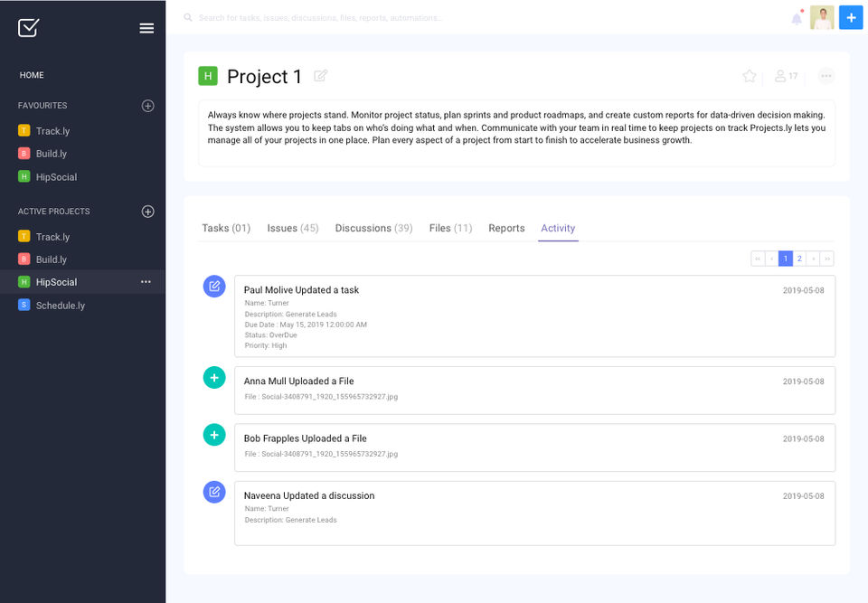The width and height of the screenshot is (868, 603).
Task: Open the project members icon showing 17
Action: [x=786, y=76]
